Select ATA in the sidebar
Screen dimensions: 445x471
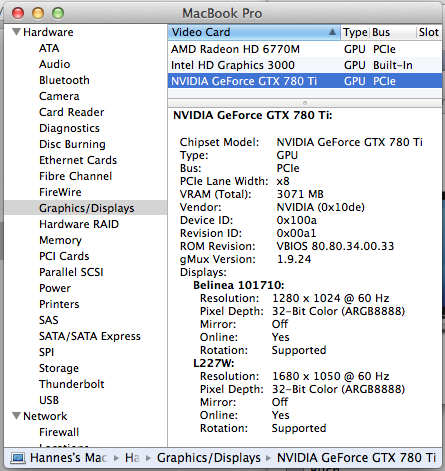pos(49,48)
